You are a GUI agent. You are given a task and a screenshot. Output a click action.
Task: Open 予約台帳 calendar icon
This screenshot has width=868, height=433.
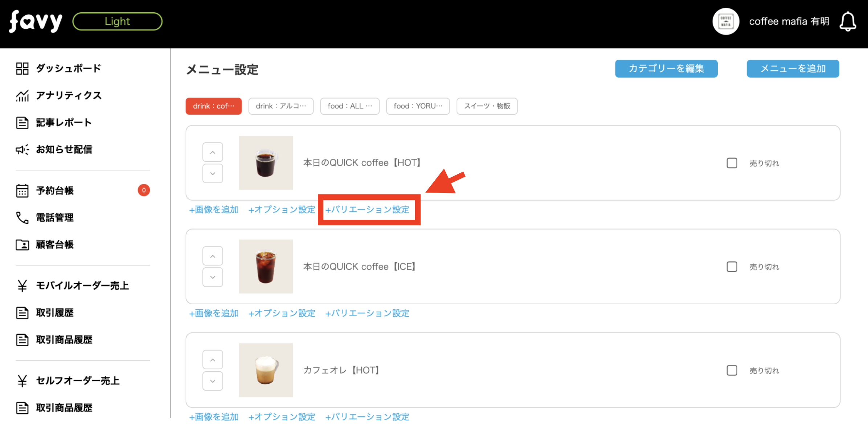click(22, 190)
